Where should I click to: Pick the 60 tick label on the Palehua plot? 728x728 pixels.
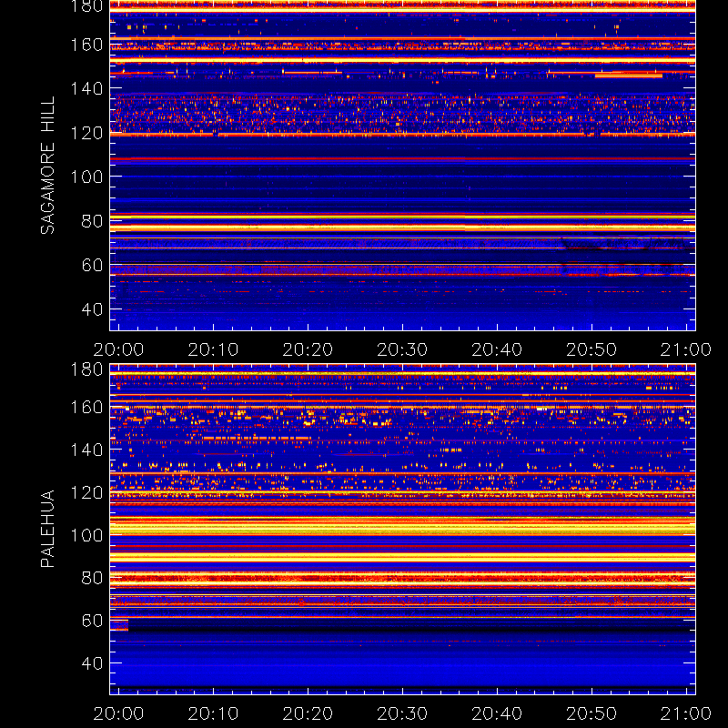click(x=92, y=621)
